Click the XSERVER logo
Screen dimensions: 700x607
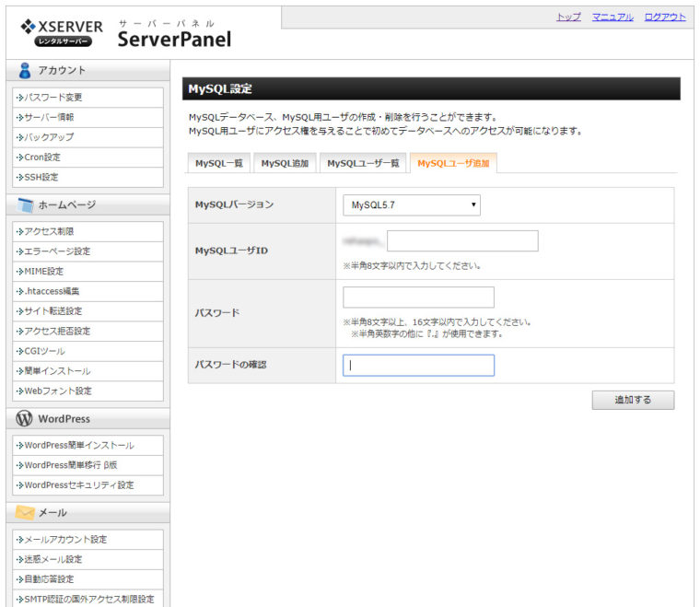(62, 32)
